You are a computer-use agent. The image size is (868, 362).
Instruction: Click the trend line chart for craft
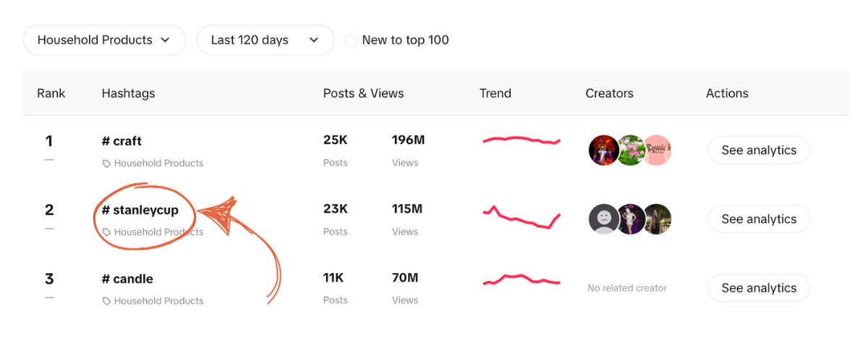(522, 140)
